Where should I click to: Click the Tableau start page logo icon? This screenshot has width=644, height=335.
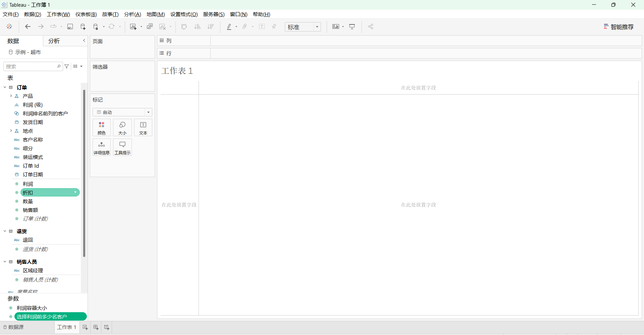pyautogui.click(x=9, y=26)
